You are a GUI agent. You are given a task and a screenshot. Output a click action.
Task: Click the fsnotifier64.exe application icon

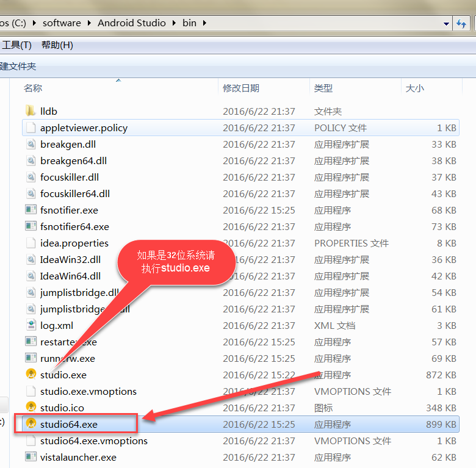coord(31,226)
